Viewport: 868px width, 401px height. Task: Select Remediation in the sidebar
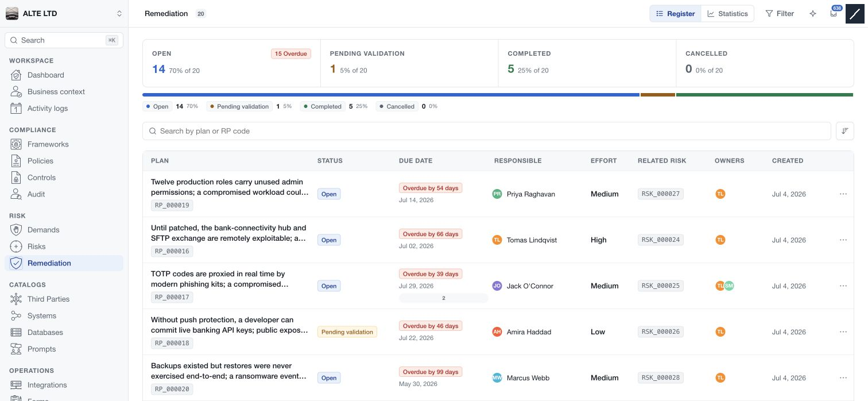[x=64, y=263]
